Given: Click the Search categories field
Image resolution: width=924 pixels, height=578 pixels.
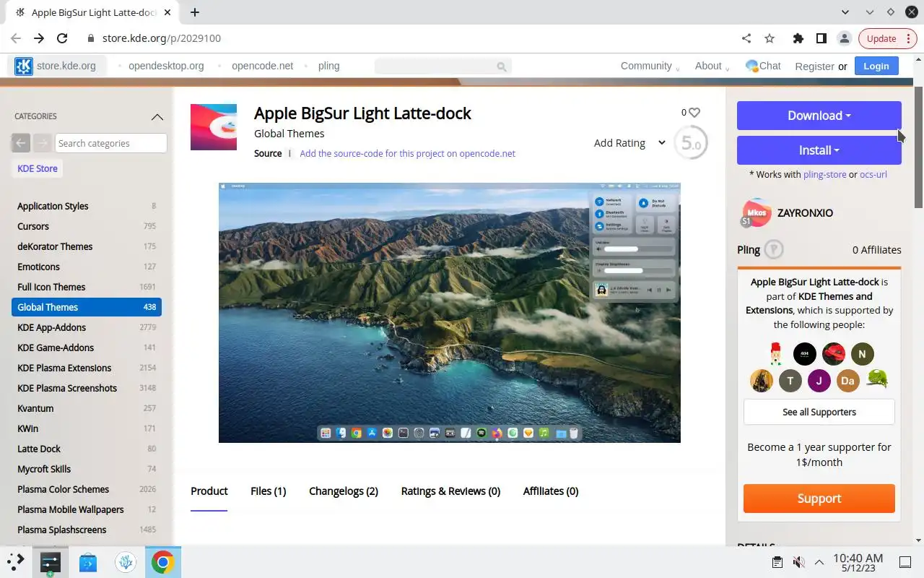Looking at the screenshot, I should click(111, 143).
